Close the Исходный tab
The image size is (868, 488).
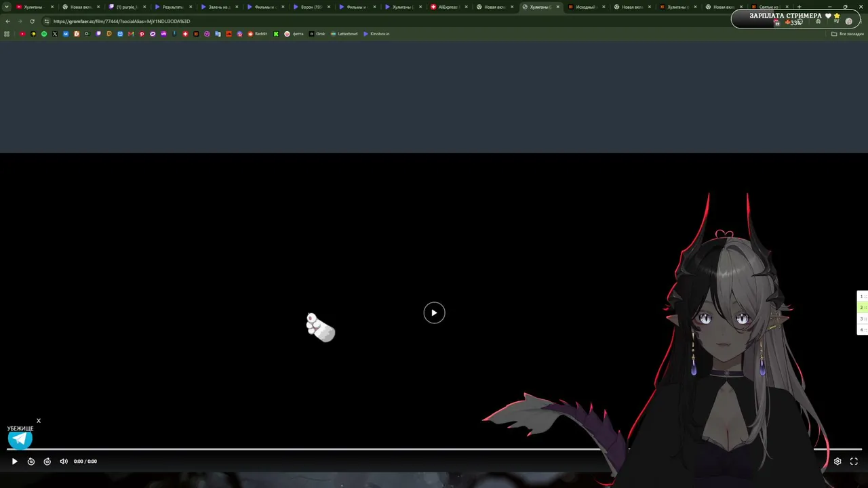point(604,7)
